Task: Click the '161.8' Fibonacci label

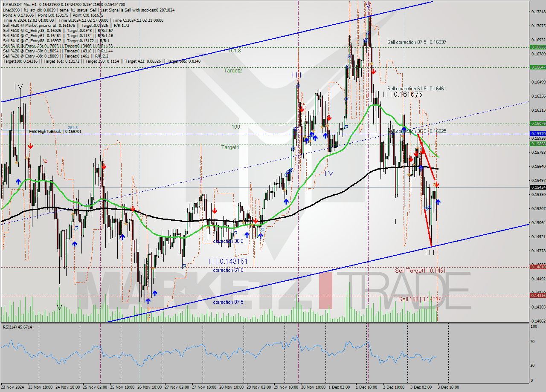Action: coord(235,50)
